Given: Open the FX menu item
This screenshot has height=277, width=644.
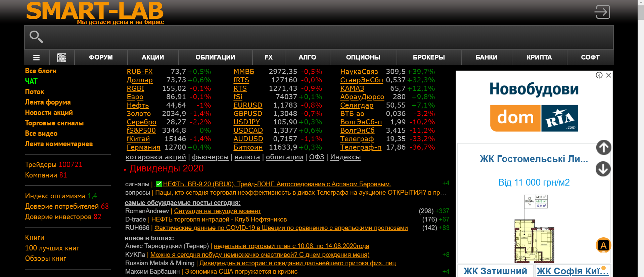Looking at the screenshot, I should coord(269,57).
